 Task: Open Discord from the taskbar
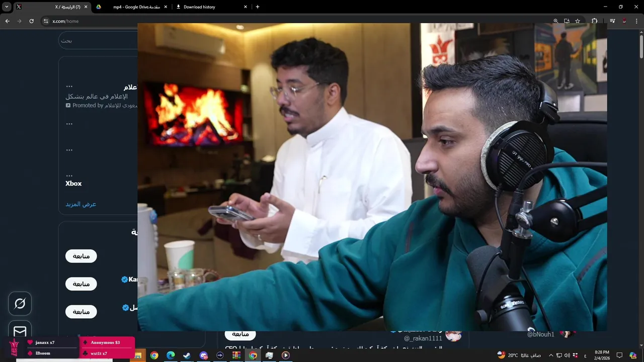(204, 355)
